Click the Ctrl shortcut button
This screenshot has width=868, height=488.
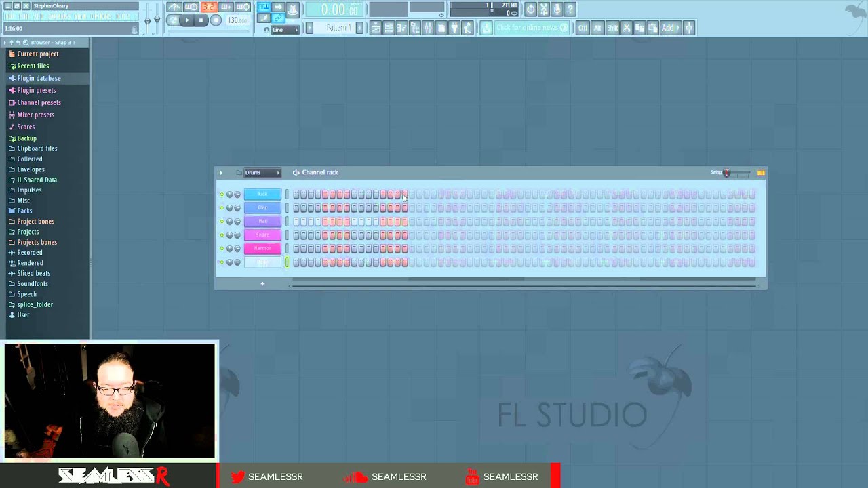[x=583, y=28]
